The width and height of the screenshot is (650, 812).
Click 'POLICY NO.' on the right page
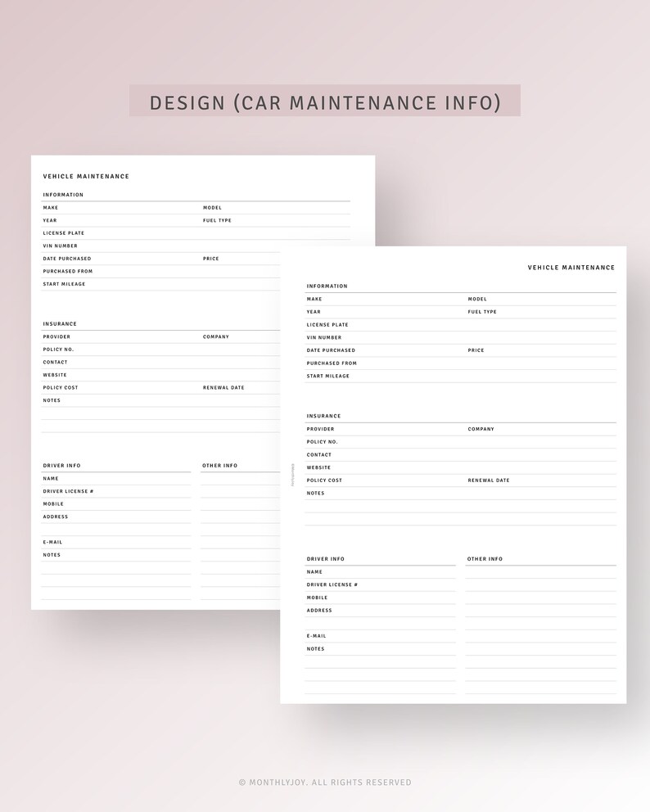[x=323, y=442]
